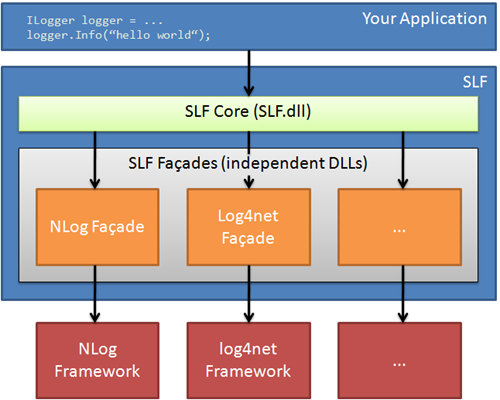Click arrow from NLog Façade to NLog Framework
Image resolution: width=500 pixels, height=400 pixels.
(x=95, y=294)
